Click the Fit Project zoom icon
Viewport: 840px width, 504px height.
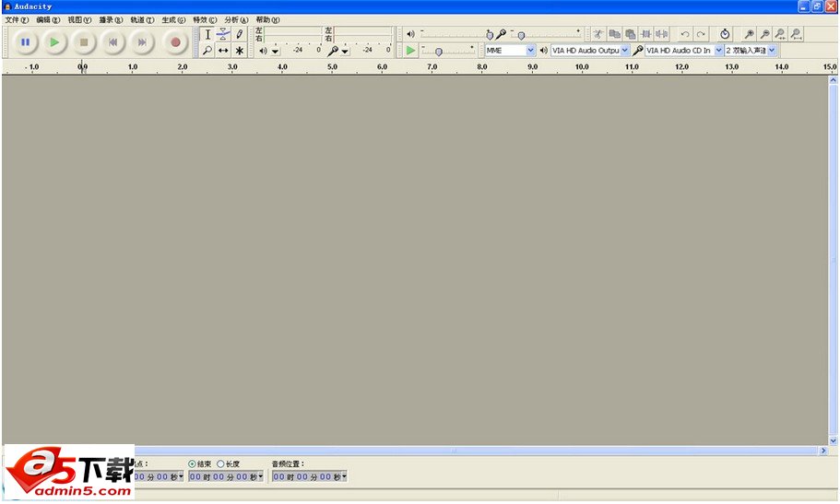[x=797, y=34]
